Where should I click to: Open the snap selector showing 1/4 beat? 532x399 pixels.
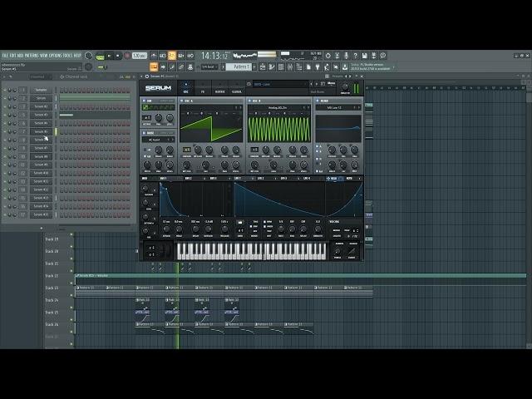209,66
